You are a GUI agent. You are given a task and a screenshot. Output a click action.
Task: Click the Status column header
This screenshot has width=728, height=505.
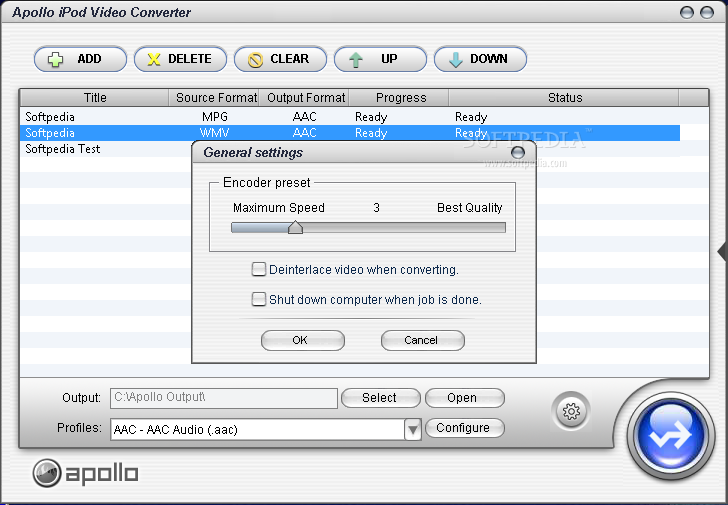click(564, 98)
